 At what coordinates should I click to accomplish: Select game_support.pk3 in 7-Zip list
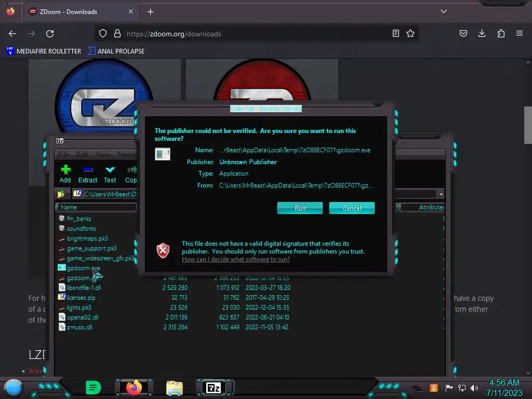tap(91, 248)
